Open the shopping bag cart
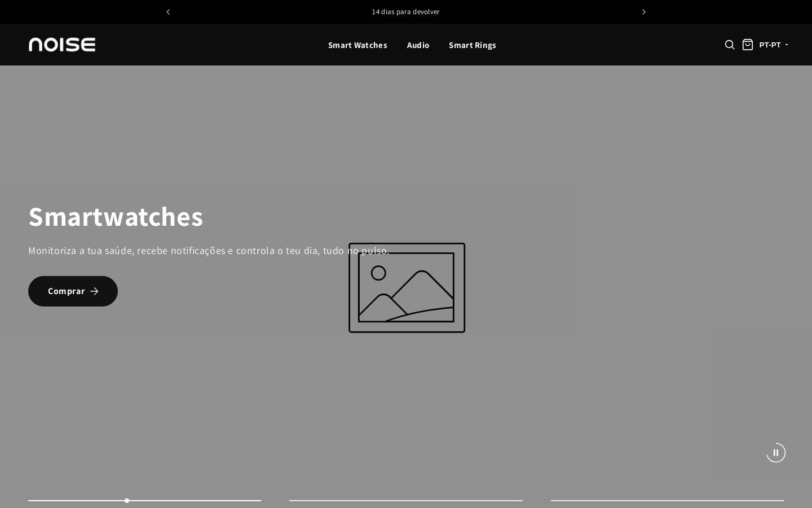812x508 pixels. pyautogui.click(x=748, y=45)
